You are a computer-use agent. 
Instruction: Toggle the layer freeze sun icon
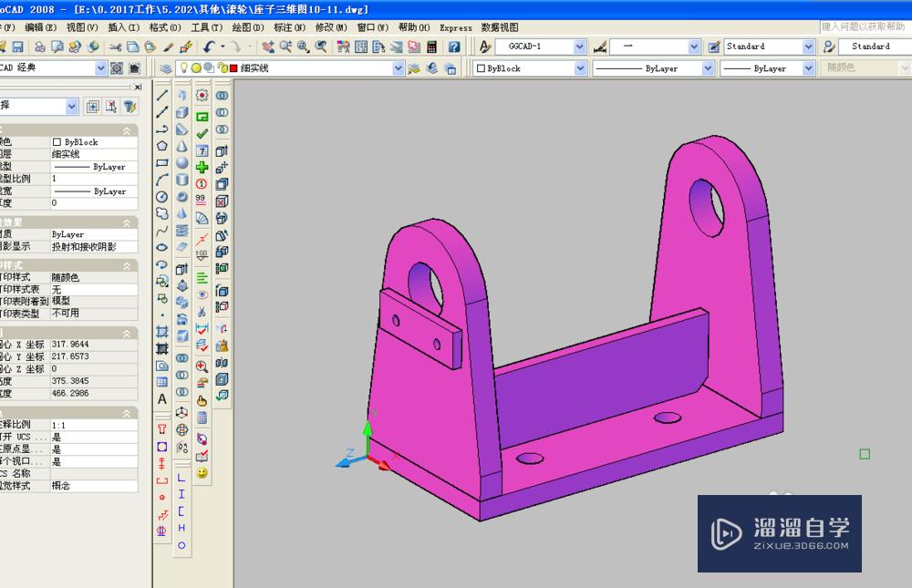pyautogui.click(x=196, y=68)
